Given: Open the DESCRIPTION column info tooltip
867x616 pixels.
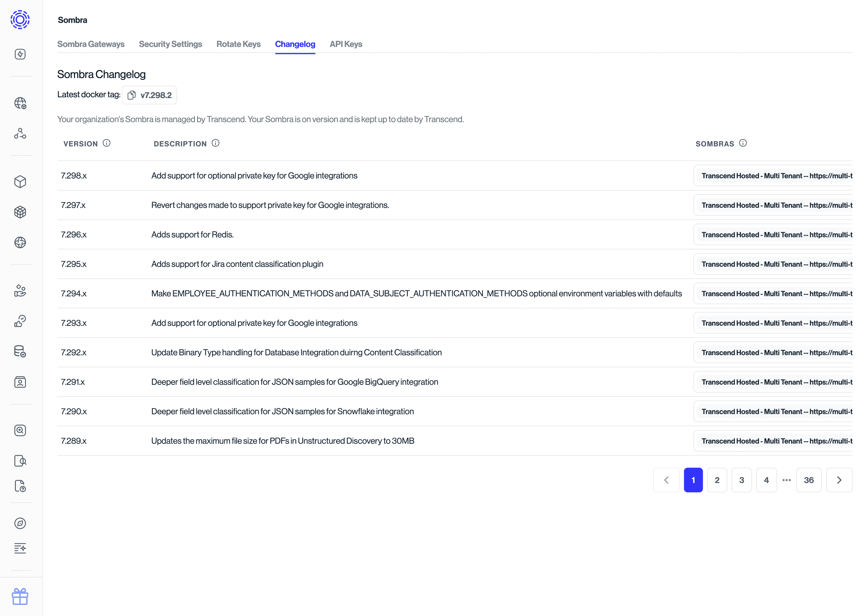Looking at the screenshot, I should coord(215,143).
